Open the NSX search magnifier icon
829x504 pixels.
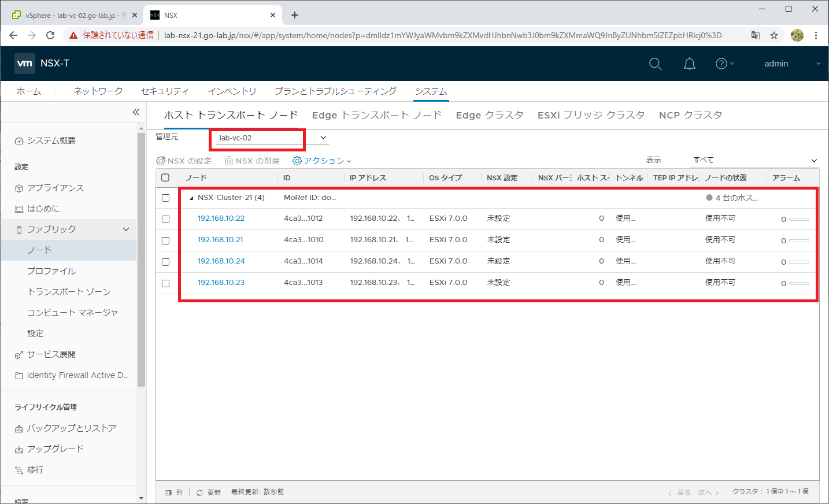[655, 64]
